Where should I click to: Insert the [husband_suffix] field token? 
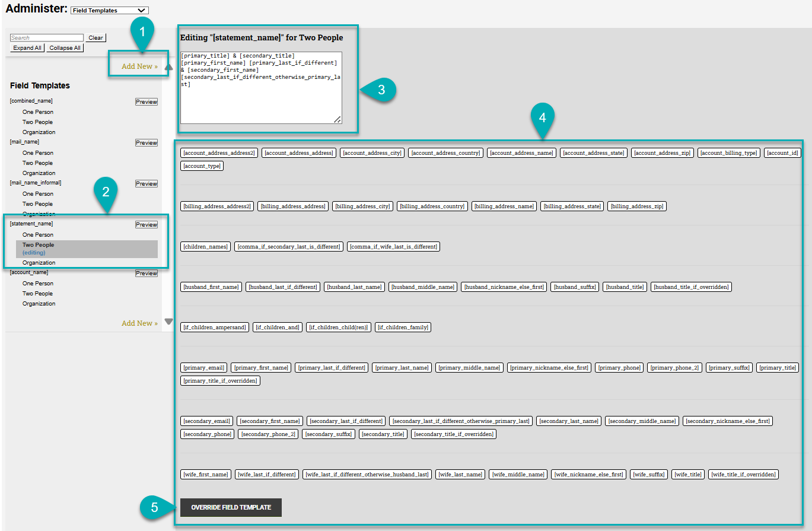pos(574,287)
